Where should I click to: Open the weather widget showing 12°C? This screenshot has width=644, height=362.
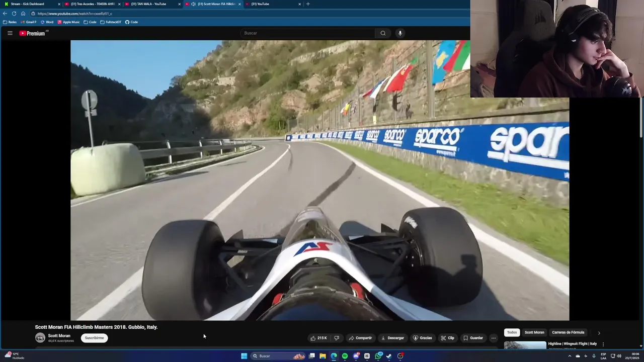click(15, 356)
